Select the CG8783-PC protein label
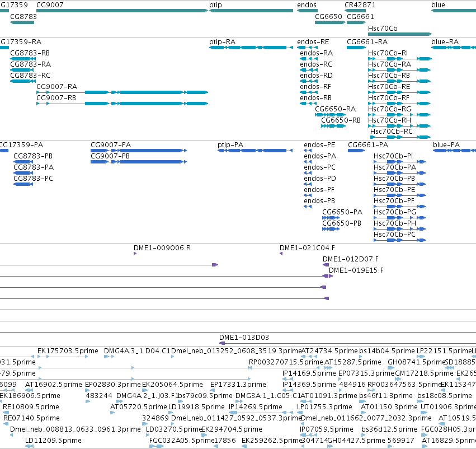Viewport: 476px width, 449px height. 33,179
